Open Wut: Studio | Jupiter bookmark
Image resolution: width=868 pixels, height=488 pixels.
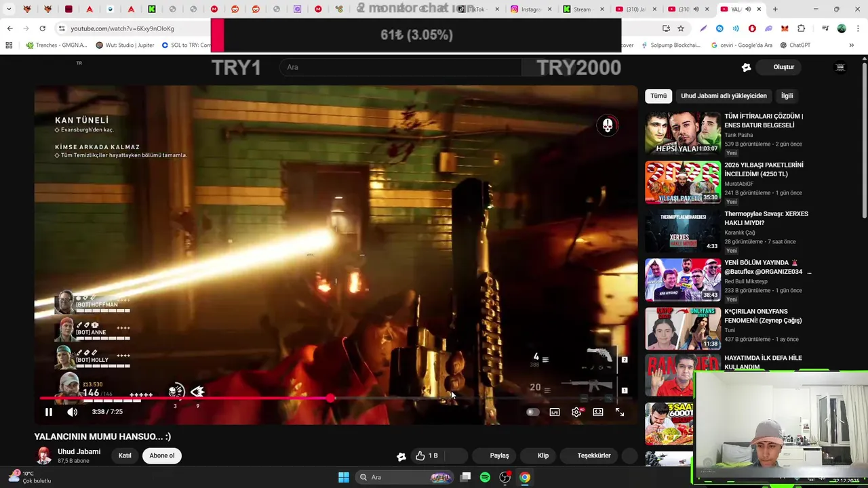125,45
